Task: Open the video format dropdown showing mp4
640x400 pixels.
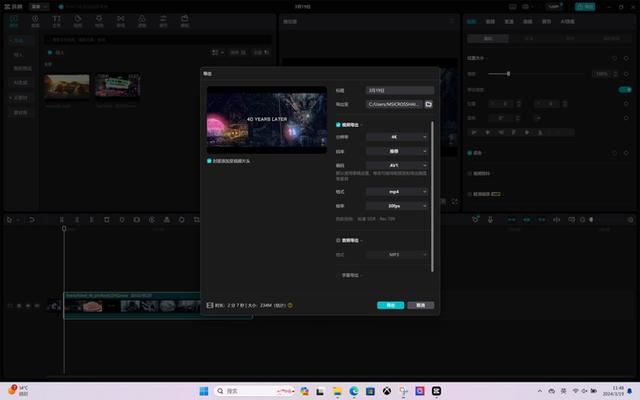Action: pyautogui.click(x=397, y=191)
